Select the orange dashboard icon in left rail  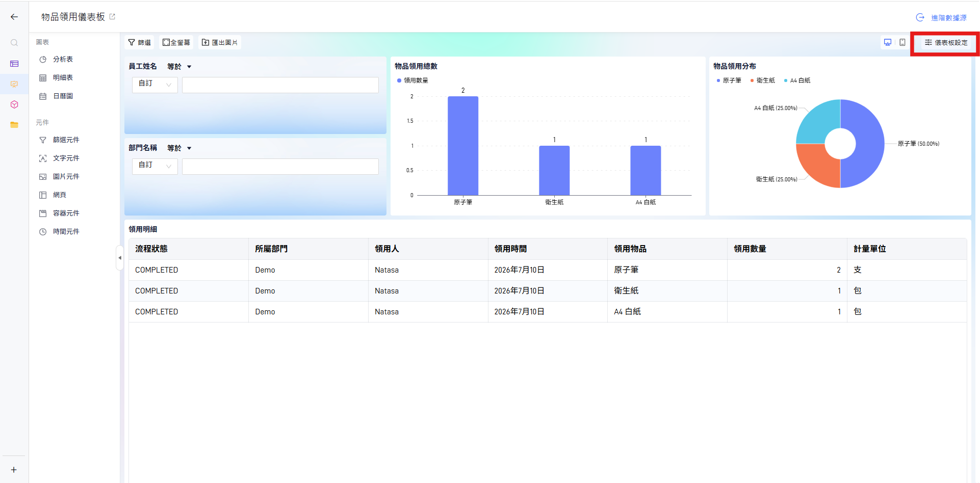click(x=14, y=84)
